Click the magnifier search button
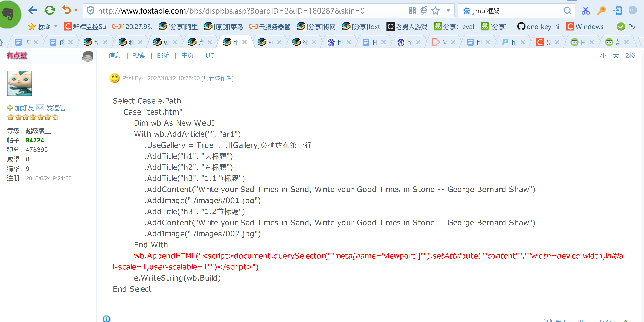Viewport: 644px width, 322px height. click(567, 11)
